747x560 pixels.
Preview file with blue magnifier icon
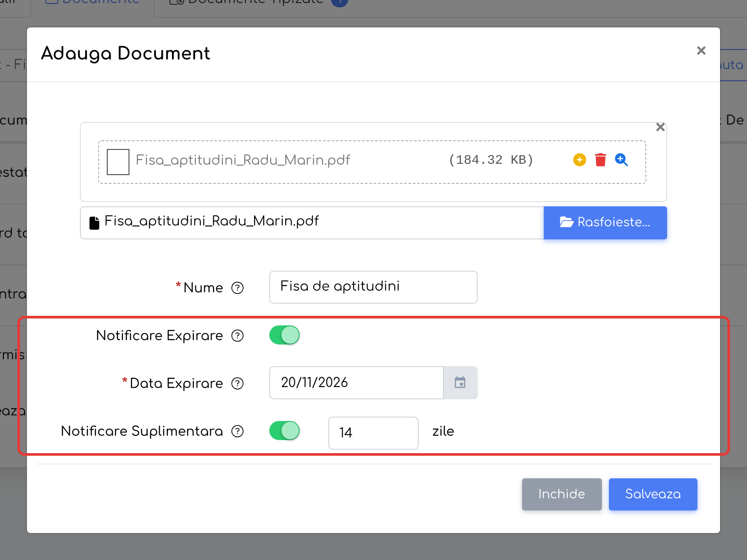tap(621, 160)
